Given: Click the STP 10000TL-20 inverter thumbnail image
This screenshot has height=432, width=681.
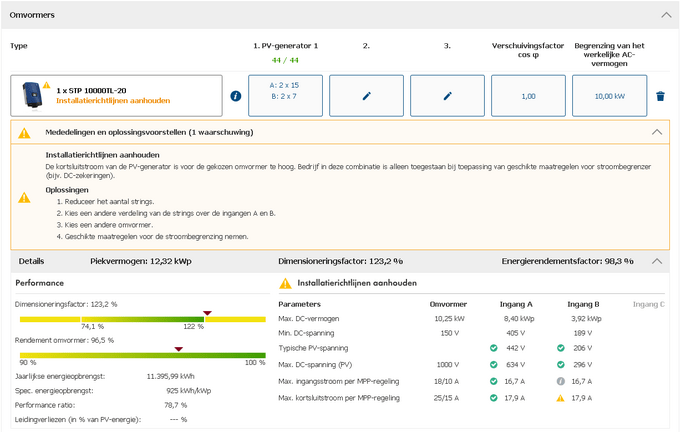Looking at the screenshot, I should [33, 96].
